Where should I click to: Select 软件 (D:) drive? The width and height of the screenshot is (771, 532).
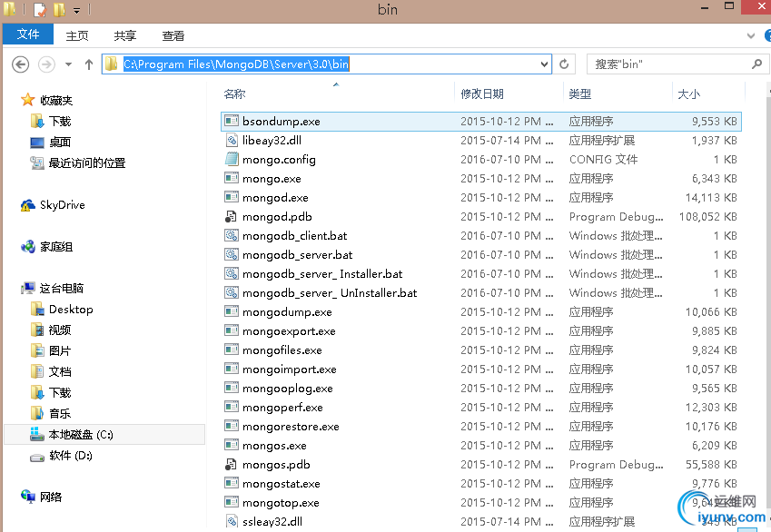click(x=61, y=456)
